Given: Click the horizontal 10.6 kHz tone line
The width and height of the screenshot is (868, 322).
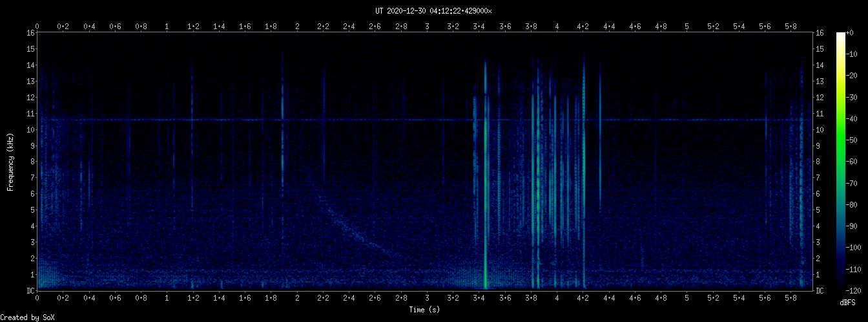Looking at the screenshot, I should click(425, 120).
